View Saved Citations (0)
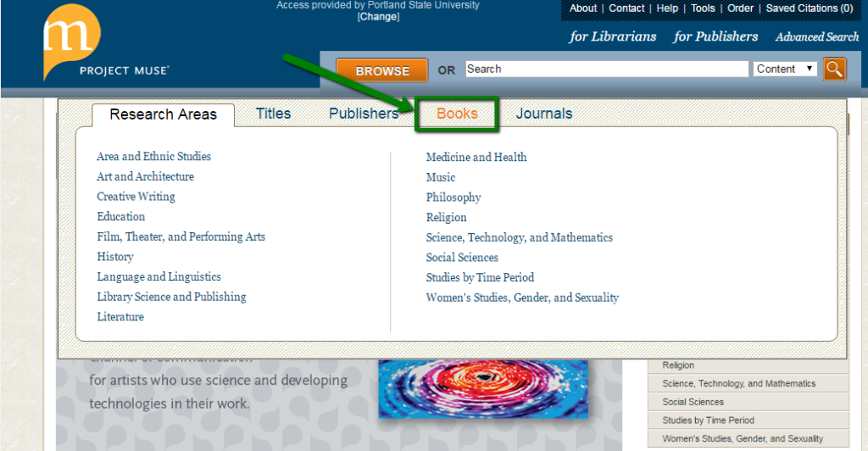 (810, 8)
